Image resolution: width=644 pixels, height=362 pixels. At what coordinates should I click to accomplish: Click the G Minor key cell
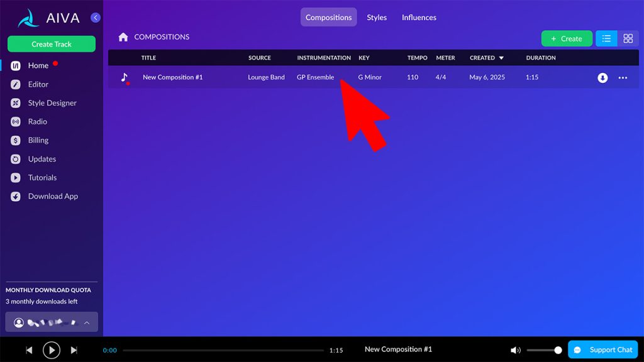click(x=370, y=77)
